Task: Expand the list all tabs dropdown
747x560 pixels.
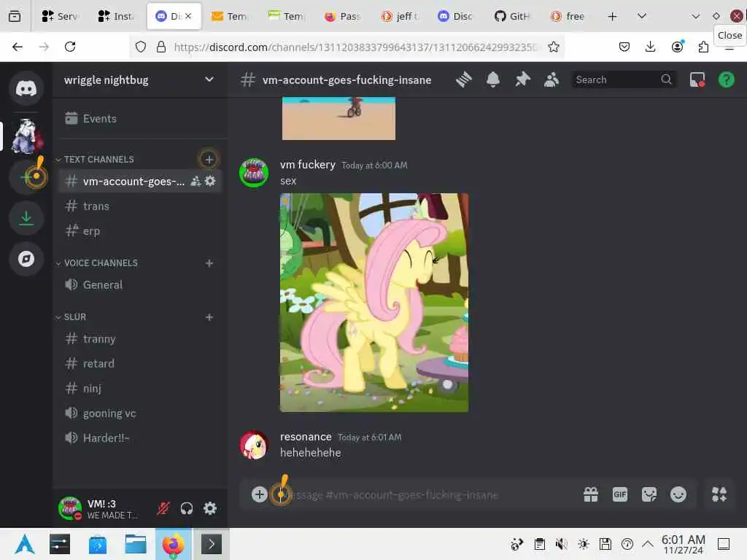Action: click(x=642, y=16)
